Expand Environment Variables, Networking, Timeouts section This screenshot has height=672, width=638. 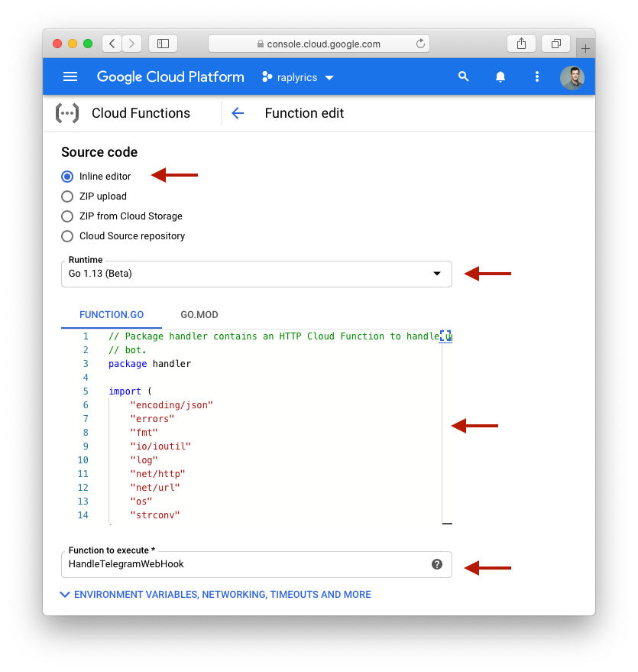pyautogui.click(x=215, y=595)
